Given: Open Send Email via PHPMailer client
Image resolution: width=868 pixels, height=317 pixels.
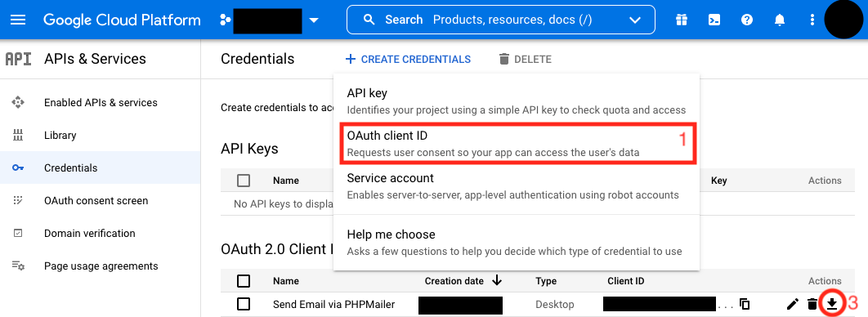Looking at the screenshot, I should click(333, 304).
